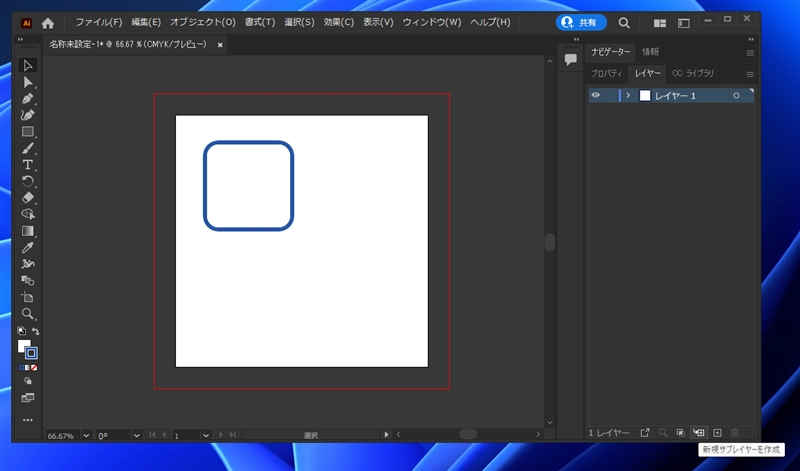Click Make/Release Clipping Mask icon
This screenshot has height=471, width=800.
680,433
